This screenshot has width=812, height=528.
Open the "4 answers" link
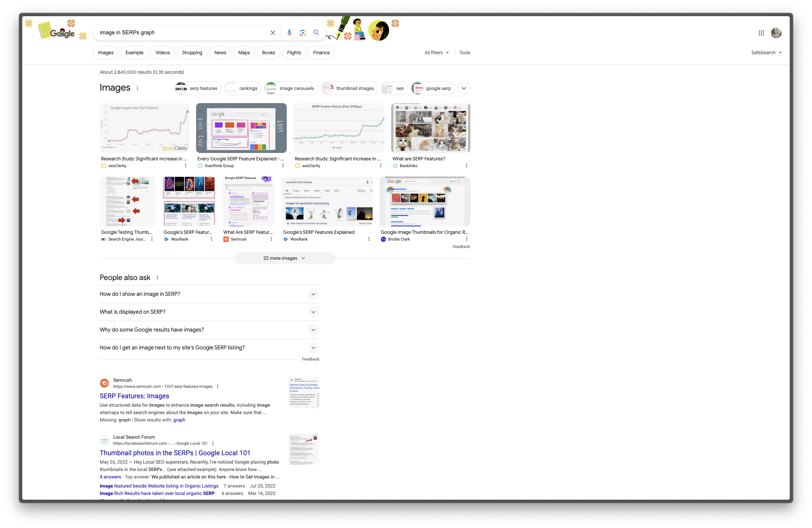coord(110,477)
